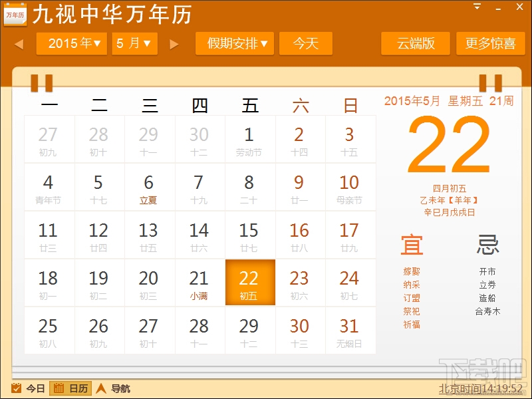
Task: Open the 5月 month dropdown
Action: coord(135,43)
